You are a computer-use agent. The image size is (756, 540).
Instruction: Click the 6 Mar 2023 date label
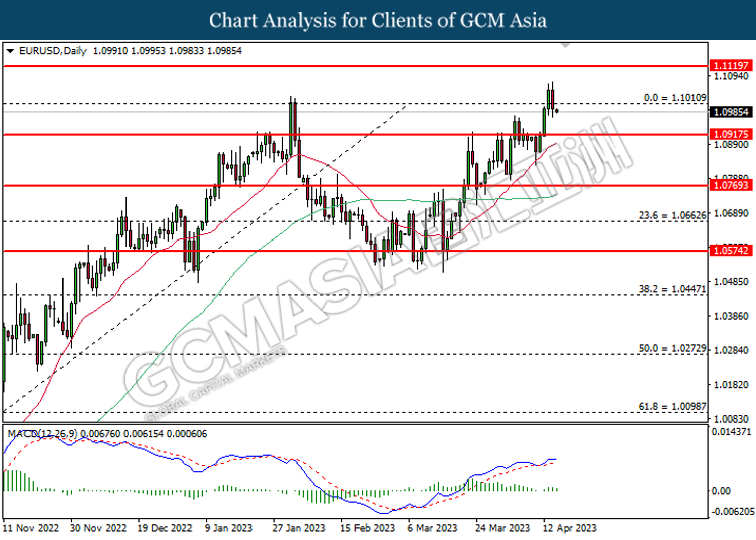tap(432, 528)
